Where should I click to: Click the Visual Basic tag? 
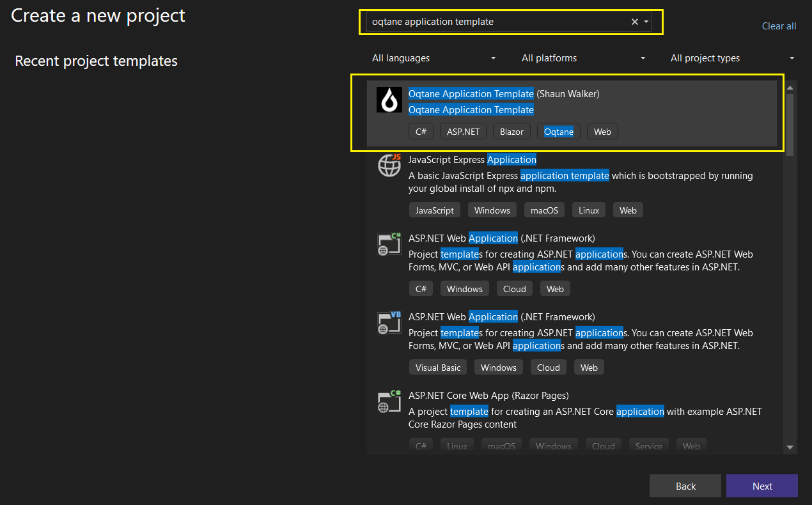[438, 368]
